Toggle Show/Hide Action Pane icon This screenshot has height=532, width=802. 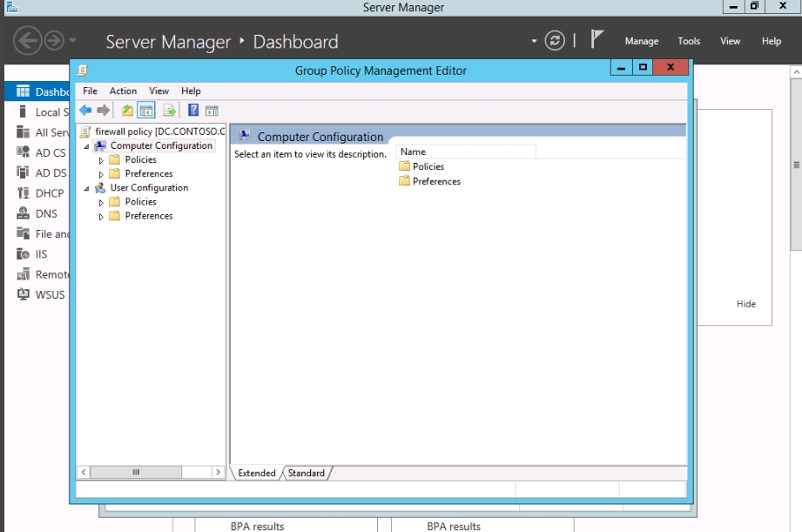pyautogui.click(x=212, y=111)
